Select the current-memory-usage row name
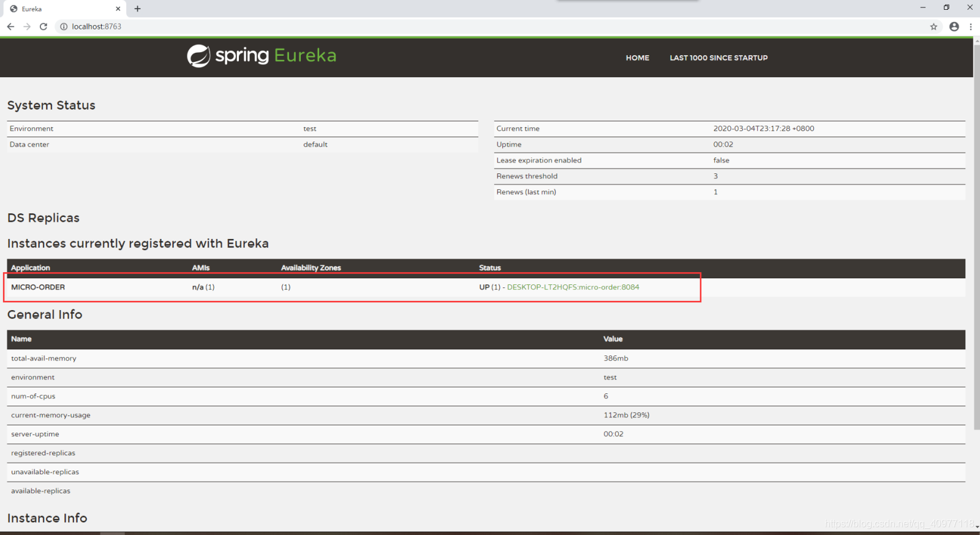 point(51,415)
